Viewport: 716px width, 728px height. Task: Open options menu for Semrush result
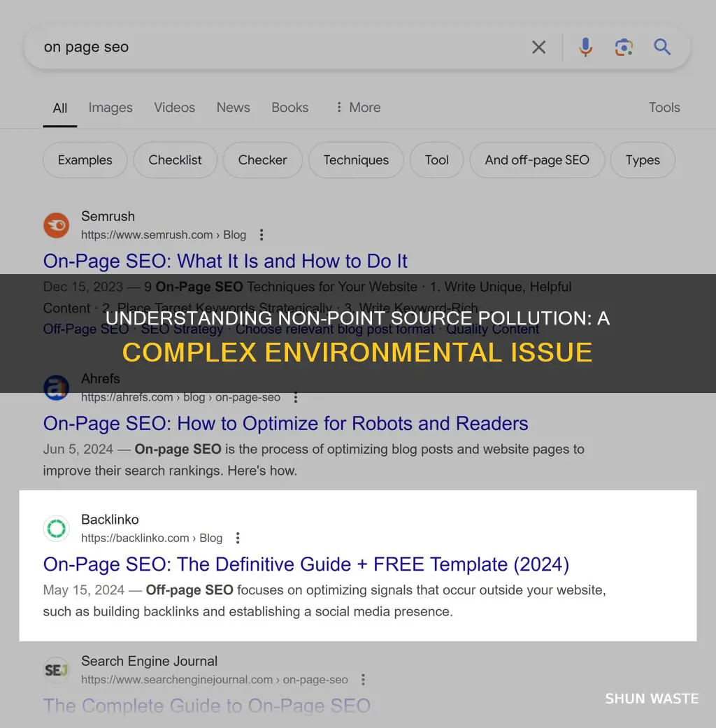click(262, 235)
